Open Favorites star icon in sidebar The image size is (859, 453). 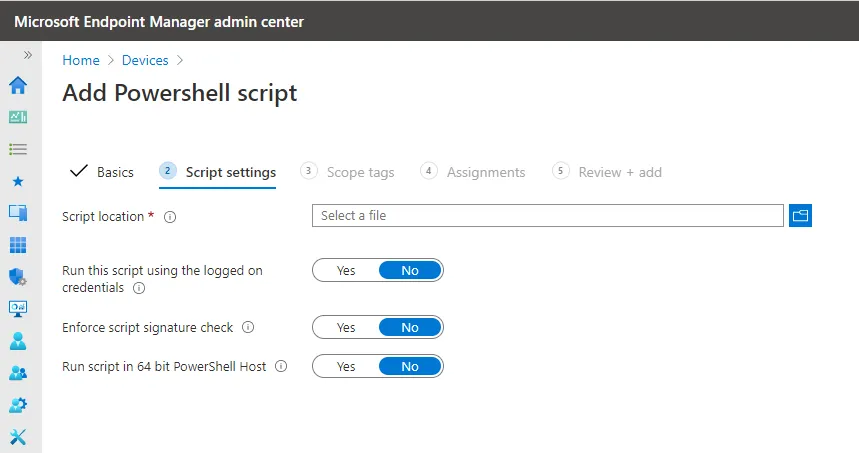18,181
